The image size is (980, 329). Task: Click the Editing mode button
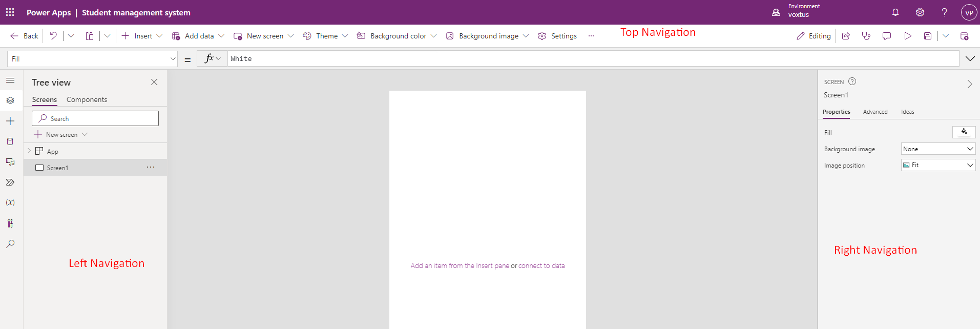[814, 36]
